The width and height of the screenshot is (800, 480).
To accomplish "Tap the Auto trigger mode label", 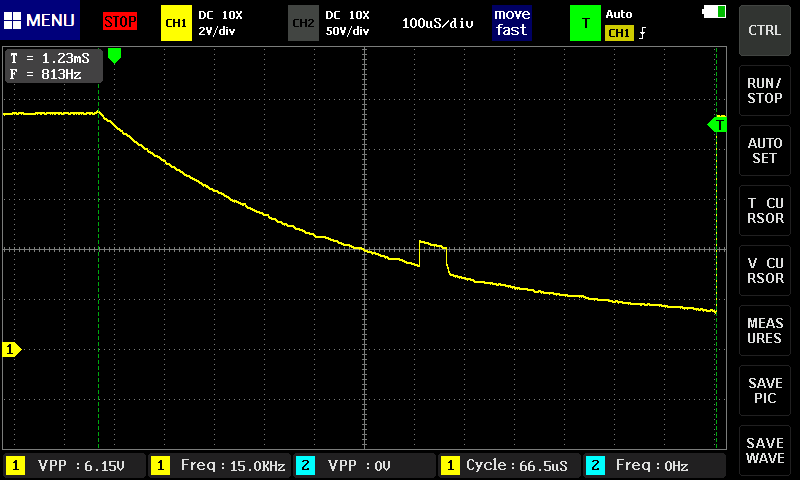I will coord(618,14).
